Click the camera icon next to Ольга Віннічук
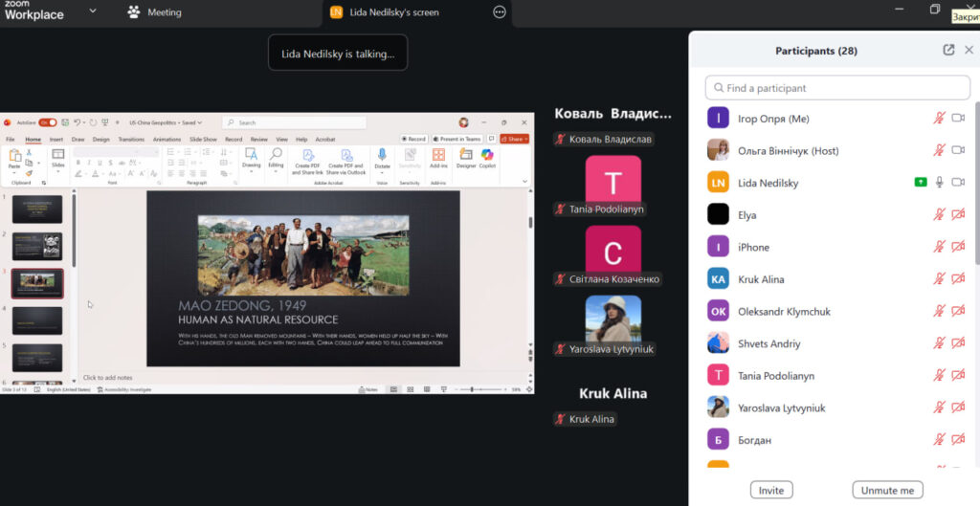 click(958, 151)
